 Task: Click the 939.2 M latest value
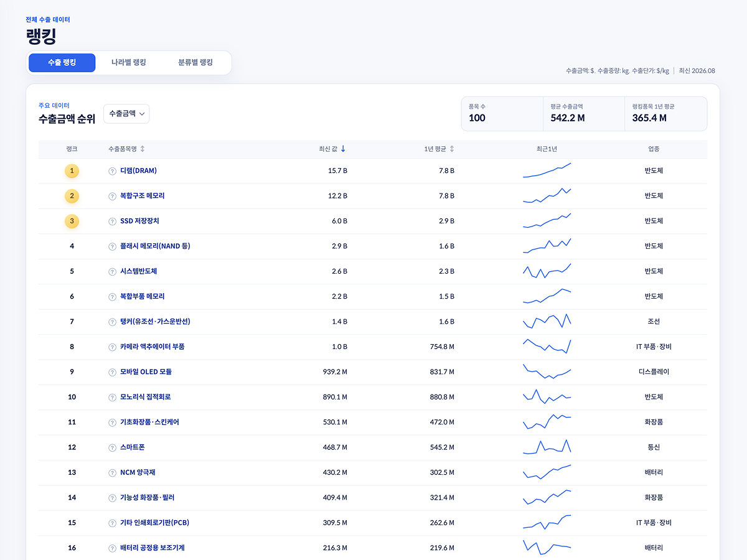pyautogui.click(x=335, y=372)
